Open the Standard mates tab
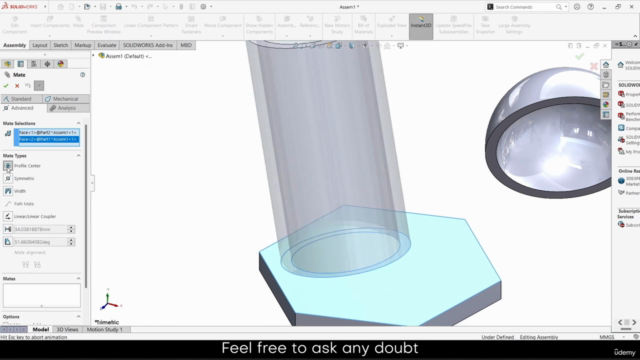Viewport: 640px width, 360px height. 21,99
